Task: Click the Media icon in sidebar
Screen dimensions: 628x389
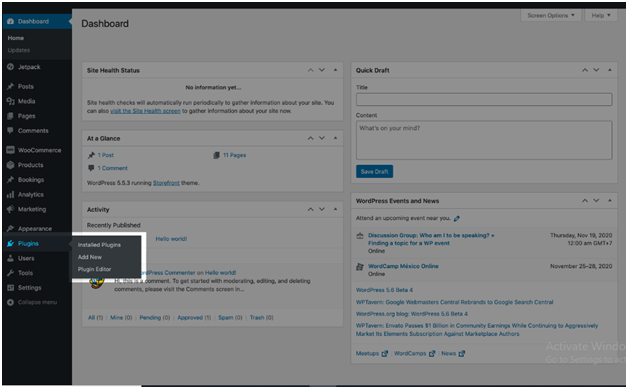Action: [x=10, y=101]
